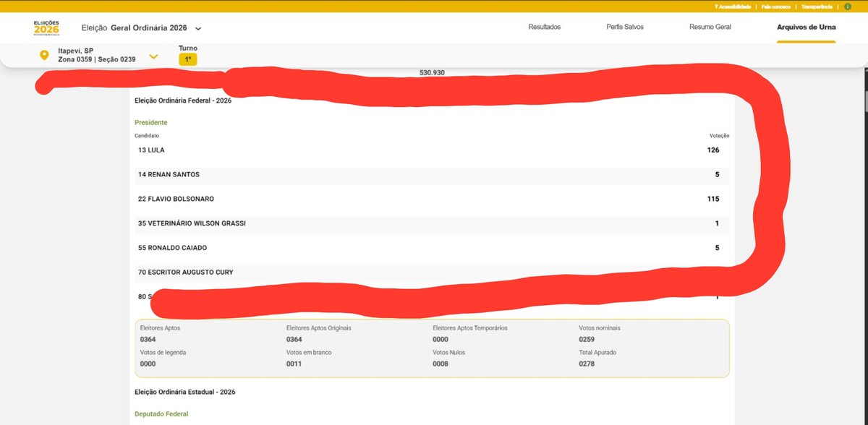This screenshot has width=868, height=425.
Task: Click Flavio Bolsonaro's vote count 115
Action: [713, 199]
